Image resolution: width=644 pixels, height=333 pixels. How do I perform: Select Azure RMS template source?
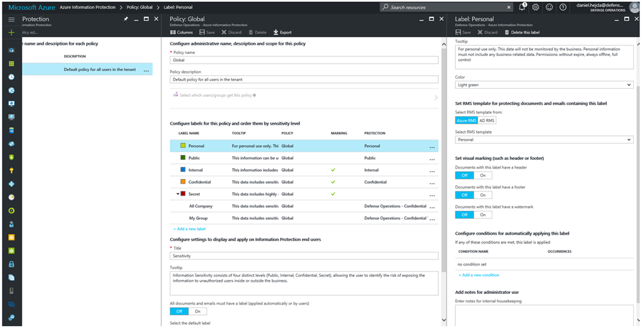coord(467,120)
